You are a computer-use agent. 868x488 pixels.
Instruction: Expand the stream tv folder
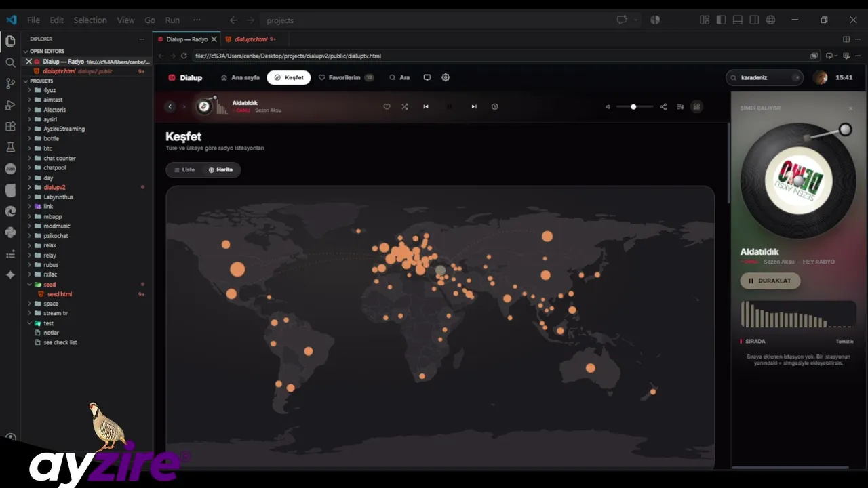[87, 313]
